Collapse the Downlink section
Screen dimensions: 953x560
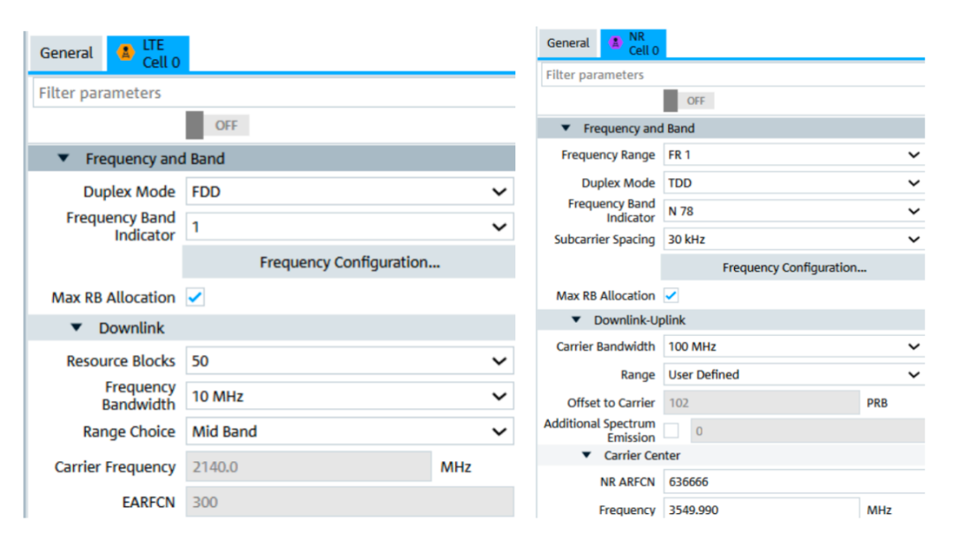click(x=77, y=328)
